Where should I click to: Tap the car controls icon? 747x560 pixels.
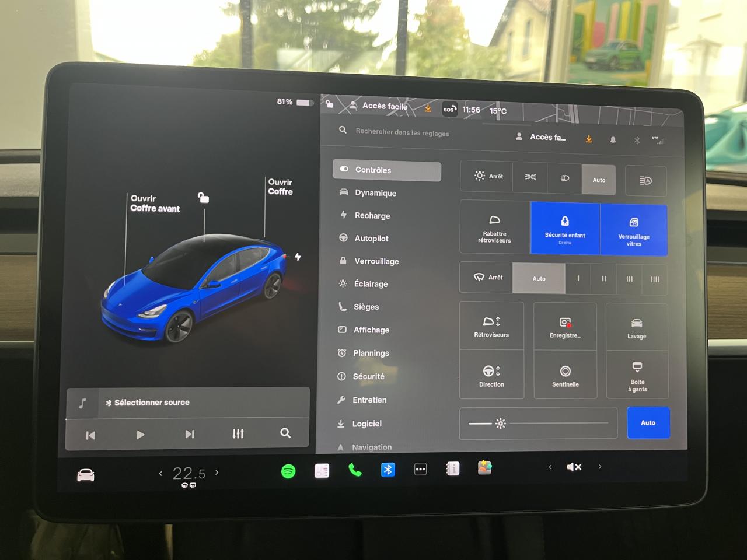(x=86, y=475)
